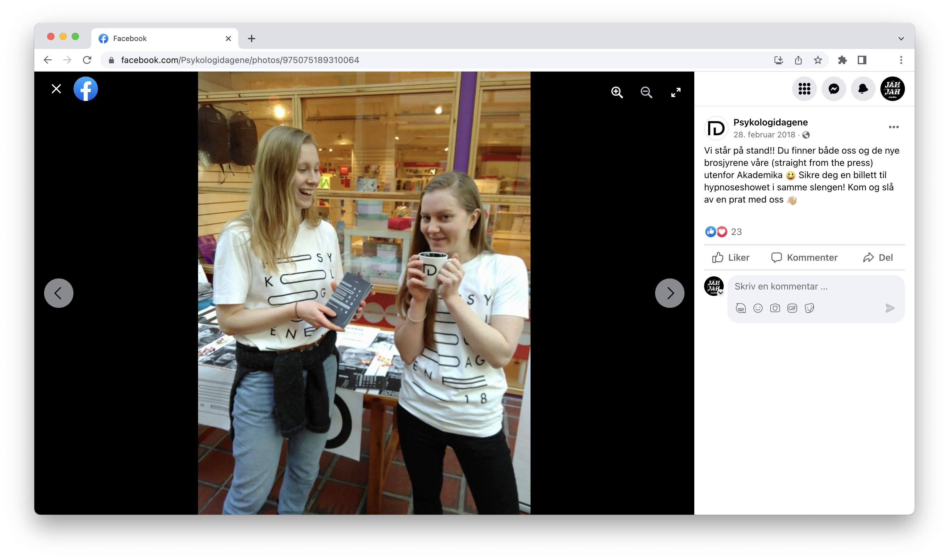This screenshot has height=560, width=949.
Task: Toggle the browser side panel
Action: pyautogui.click(x=862, y=60)
